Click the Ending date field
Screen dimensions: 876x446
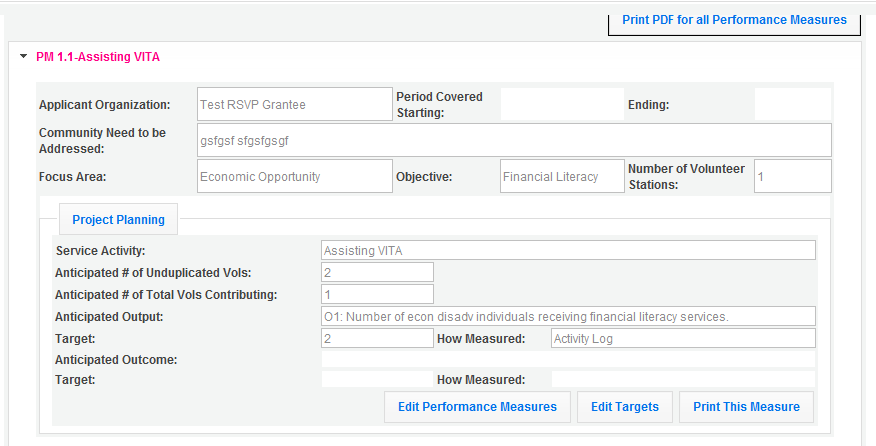(x=792, y=104)
